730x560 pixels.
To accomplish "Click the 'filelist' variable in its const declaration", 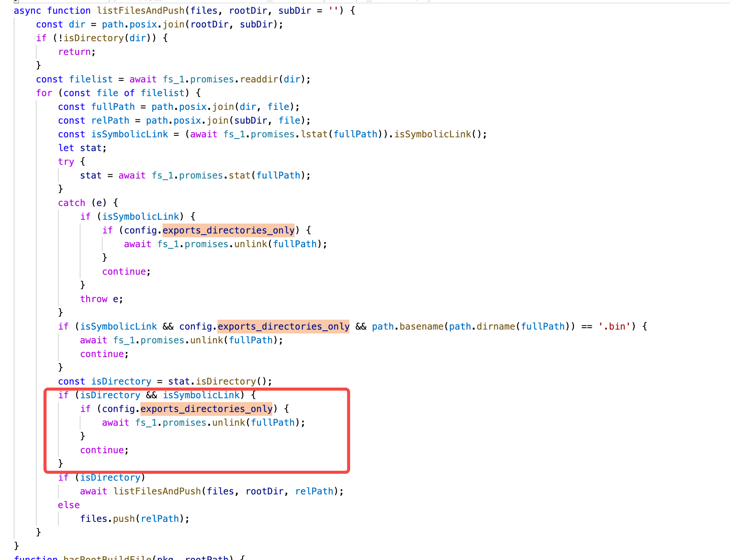I will point(91,79).
